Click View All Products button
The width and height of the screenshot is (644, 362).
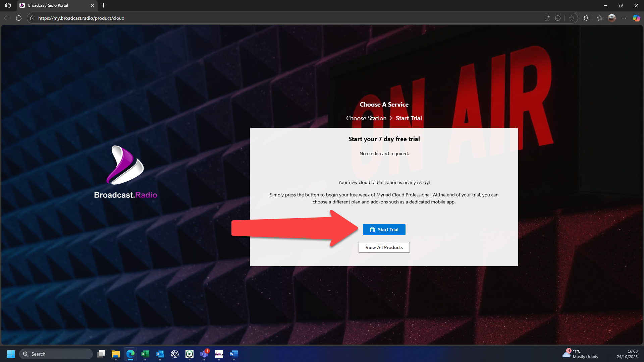(x=384, y=247)
